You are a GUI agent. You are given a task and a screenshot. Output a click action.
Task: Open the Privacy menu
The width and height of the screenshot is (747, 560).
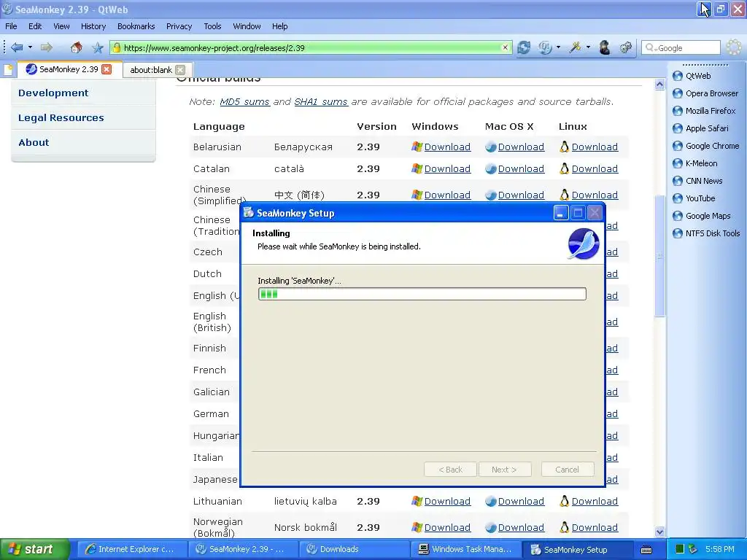tap(179, 26)
